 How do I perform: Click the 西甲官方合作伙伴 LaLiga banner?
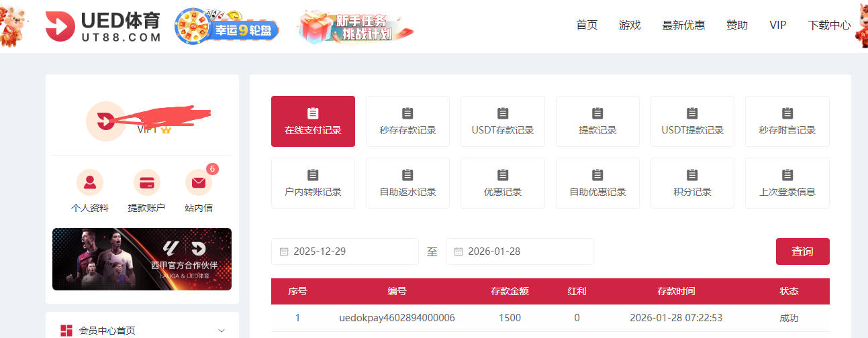(142, 259)
